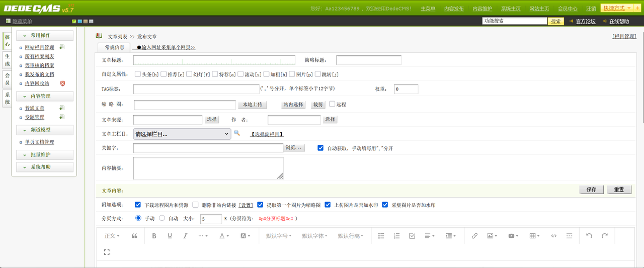Screen dimensions: 644x268
Task: Insert a numbered list
Action: 396,236
